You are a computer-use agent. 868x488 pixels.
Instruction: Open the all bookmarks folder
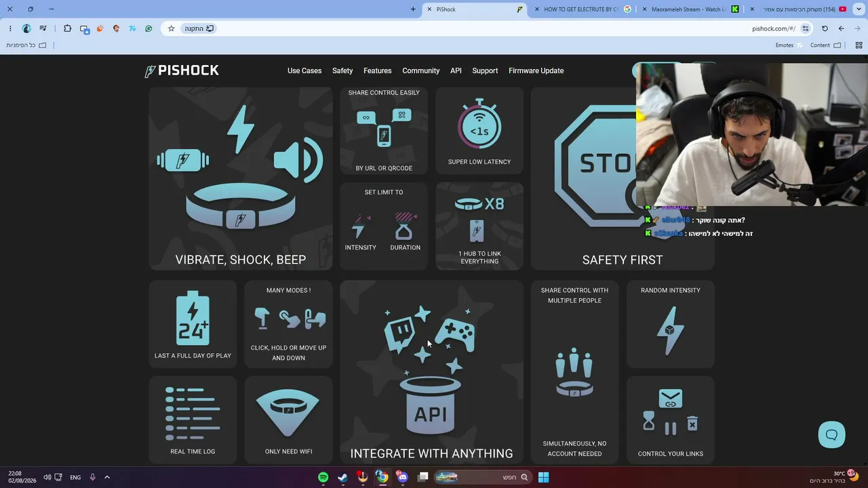point(26,45)
